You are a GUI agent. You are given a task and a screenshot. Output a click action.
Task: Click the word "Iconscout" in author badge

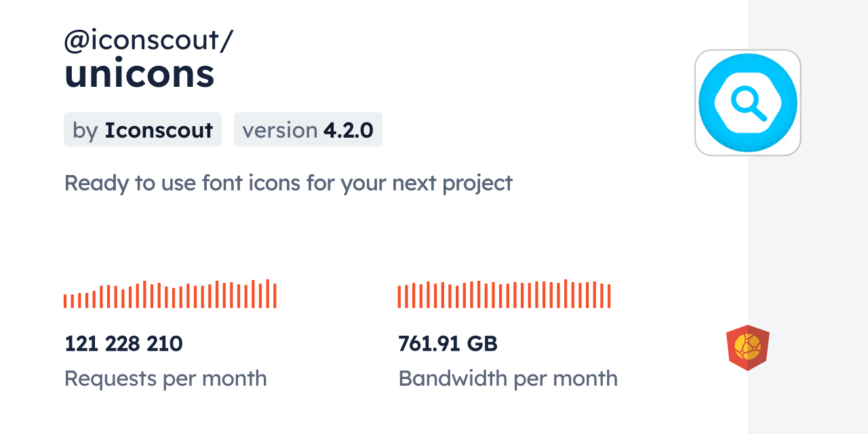(159, 130)
